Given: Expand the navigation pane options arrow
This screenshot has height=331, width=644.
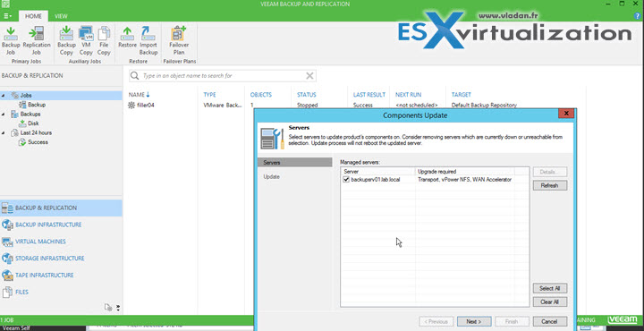Looking at the screenshot, I should click(x=118, y=307).
